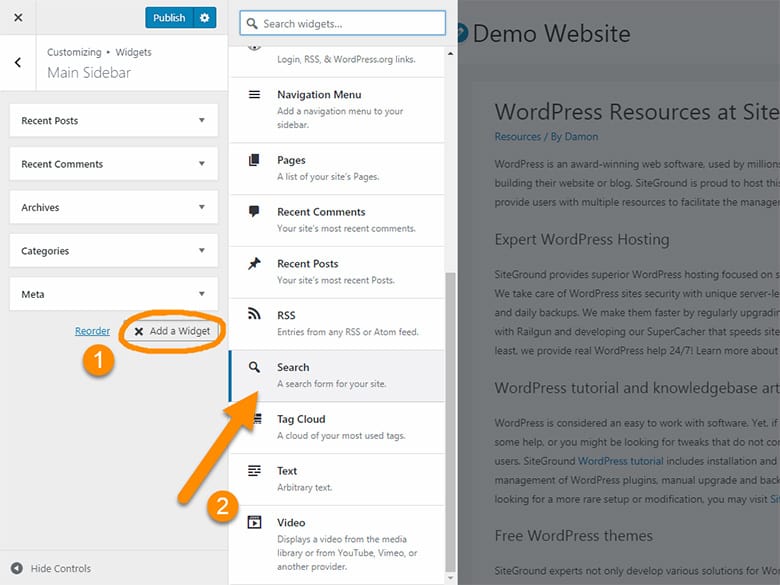Select the Text widget entry
This screenshot has width=780, height=585.
click(337, 479)
